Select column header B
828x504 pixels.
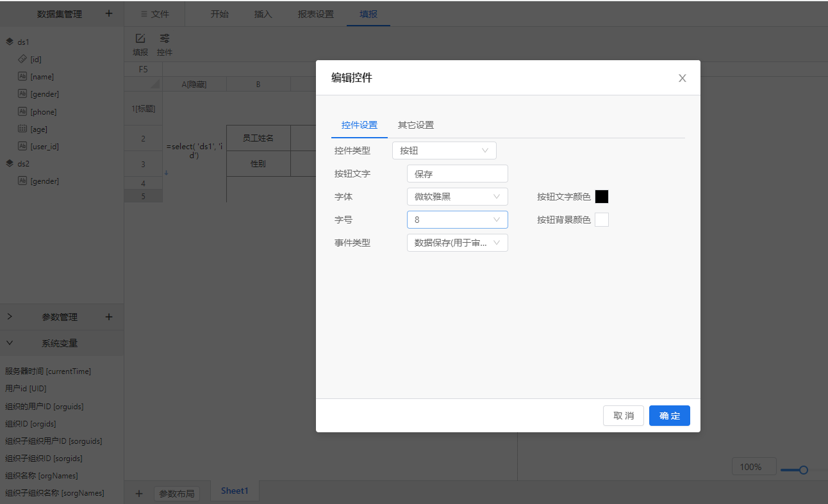pos(258,84)
